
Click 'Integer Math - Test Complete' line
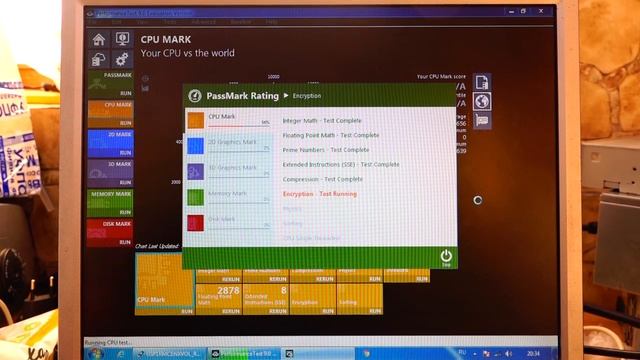tap(322, 121)
